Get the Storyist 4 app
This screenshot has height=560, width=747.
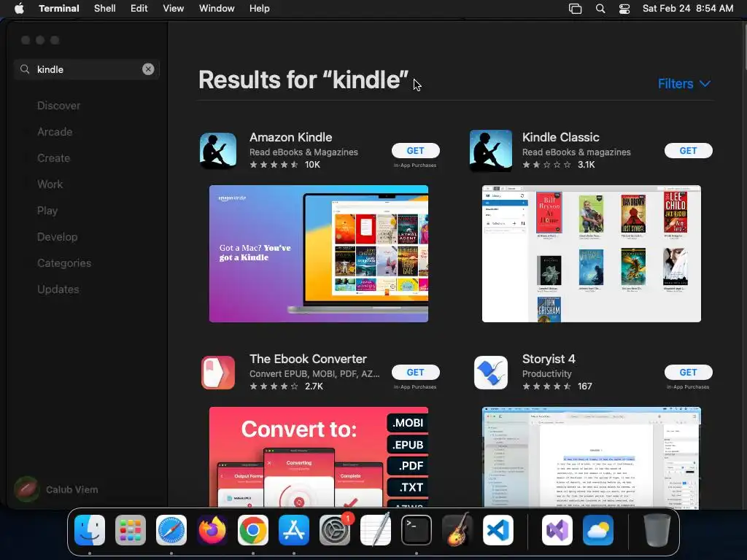(689, 373)
